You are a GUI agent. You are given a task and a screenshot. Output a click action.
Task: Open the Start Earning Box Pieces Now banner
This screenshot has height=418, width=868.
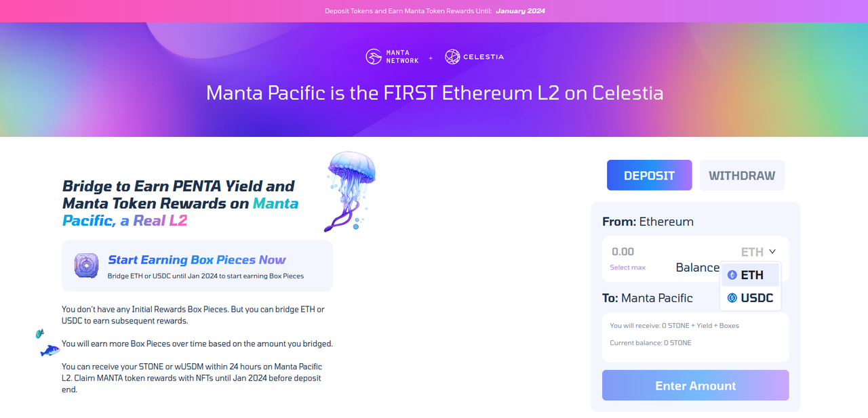click(197, 266)
